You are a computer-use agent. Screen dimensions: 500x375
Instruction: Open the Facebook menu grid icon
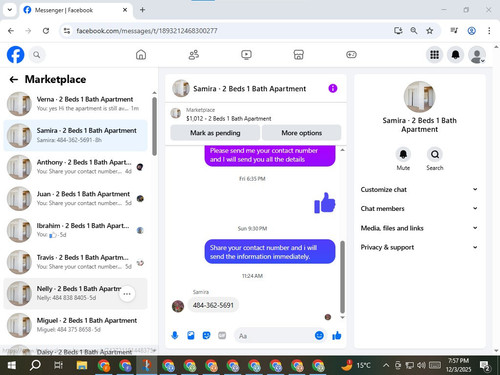coord(434,55)
